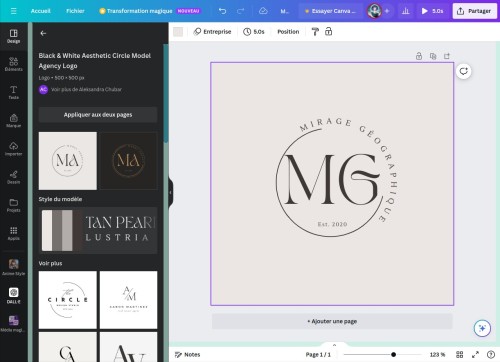This screenshot has width=500, height=362.
Task: Open Transformation magique
Action: point(150,11)
